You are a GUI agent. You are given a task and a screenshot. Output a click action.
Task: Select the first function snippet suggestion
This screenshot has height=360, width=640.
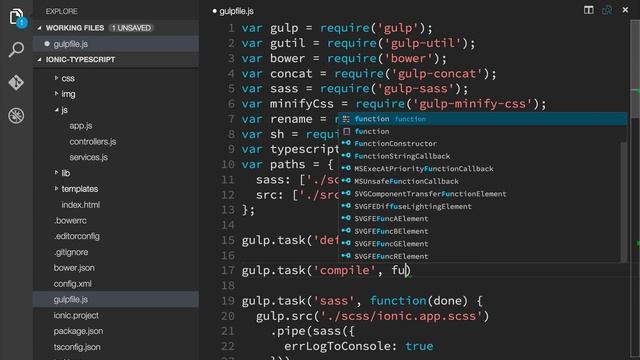483,119
